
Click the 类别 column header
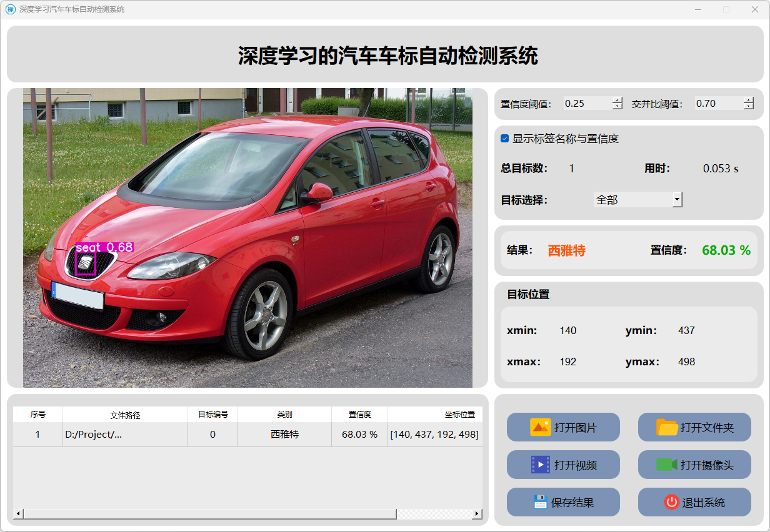284,415
